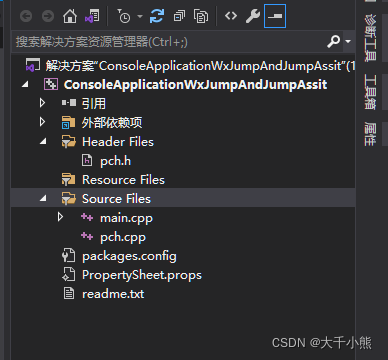The image size is (388, 360).
Task: Select the readme.txt file
Action: 113,294
